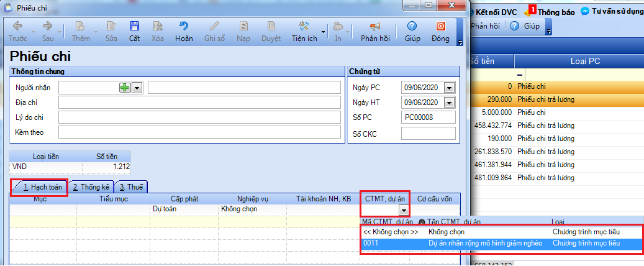This screenshot has height=266, width=644.
Task: Click the Nghiệp vụ column header
Action: pos(252,199)
